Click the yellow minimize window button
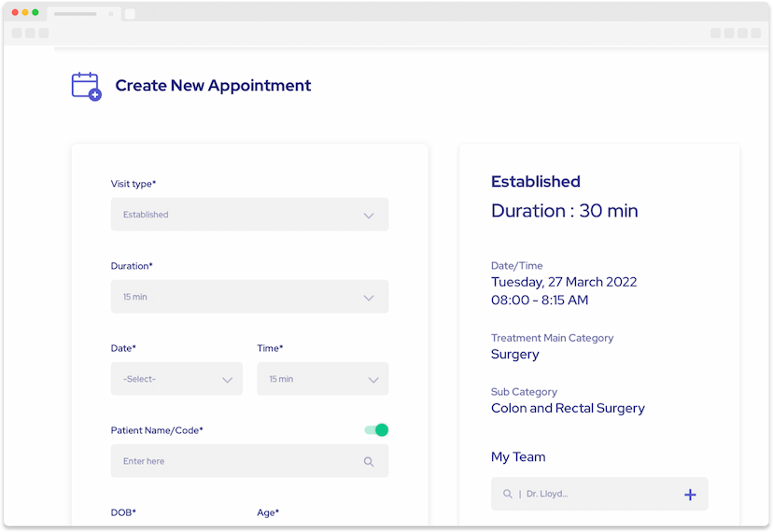 tap(25, 12)
